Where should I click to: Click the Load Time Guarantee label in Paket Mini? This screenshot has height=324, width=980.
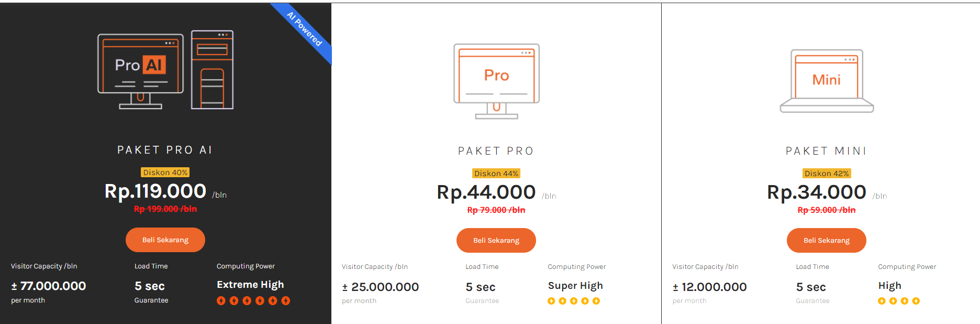point(812,300)
